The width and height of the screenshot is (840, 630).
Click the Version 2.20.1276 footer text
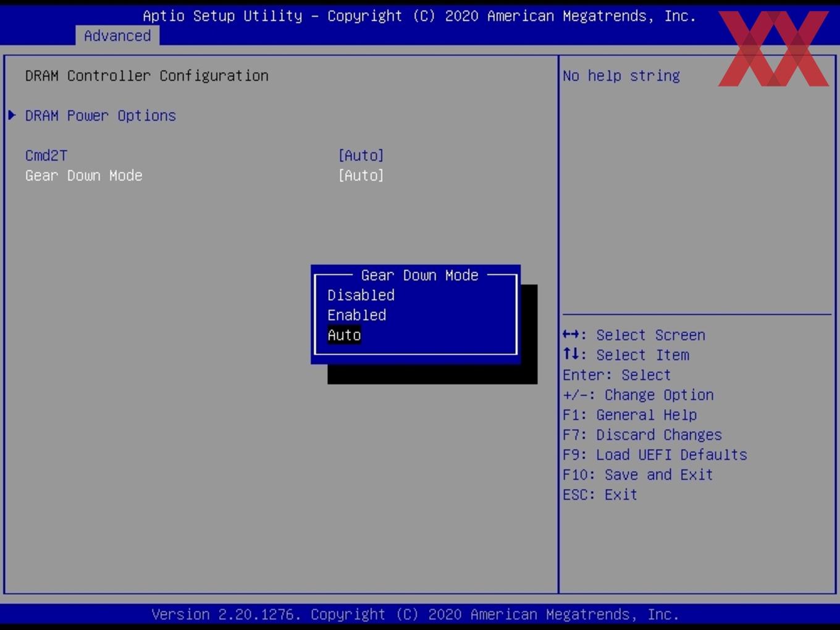(x=415, y=615)
